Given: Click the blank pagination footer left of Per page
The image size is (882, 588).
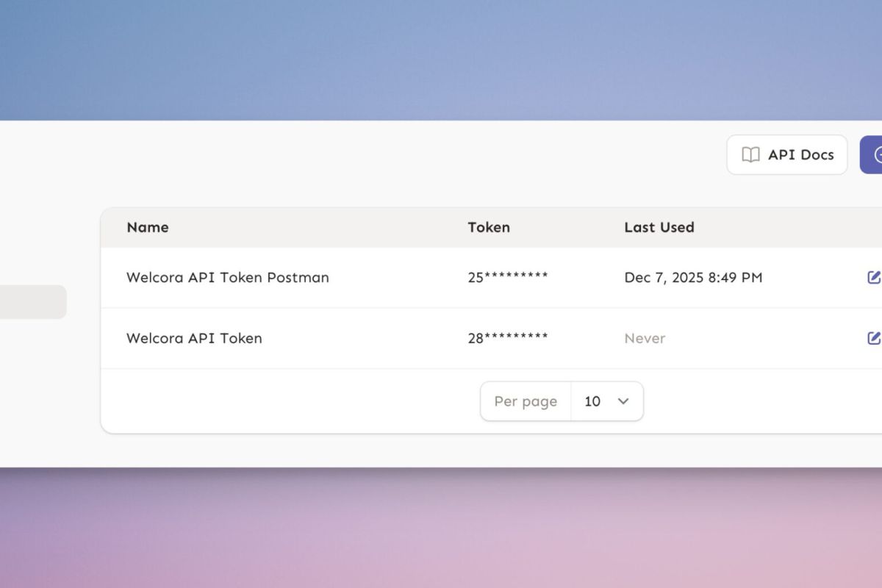Looking at the screenshot, I should click(294, 401).
